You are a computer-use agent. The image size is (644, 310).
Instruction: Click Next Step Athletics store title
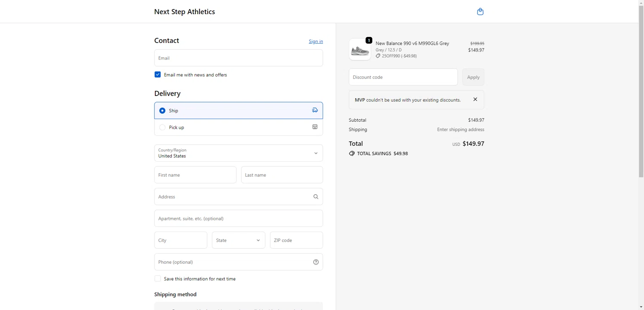(x=185, y=12)
